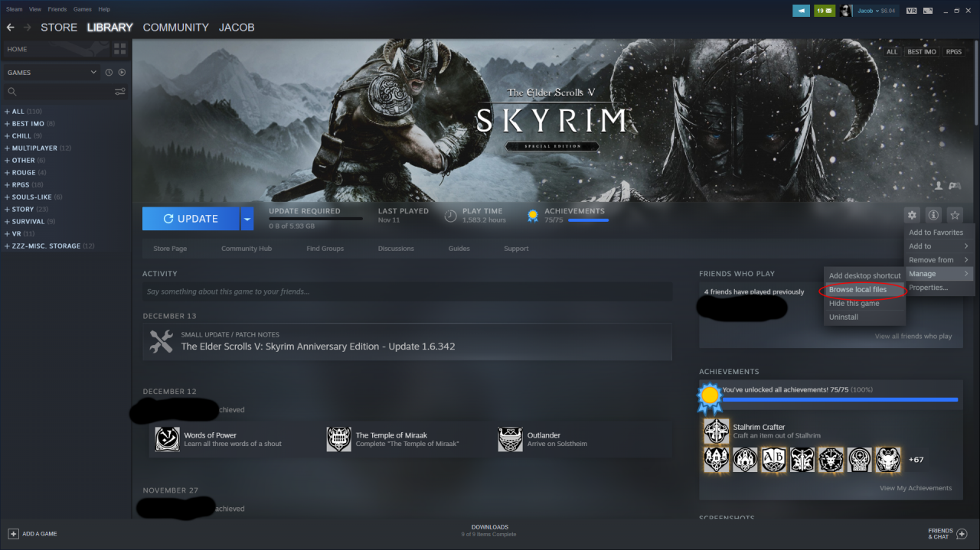Click the achievements ribbon badge icon
980x550 pixels.
533,216
